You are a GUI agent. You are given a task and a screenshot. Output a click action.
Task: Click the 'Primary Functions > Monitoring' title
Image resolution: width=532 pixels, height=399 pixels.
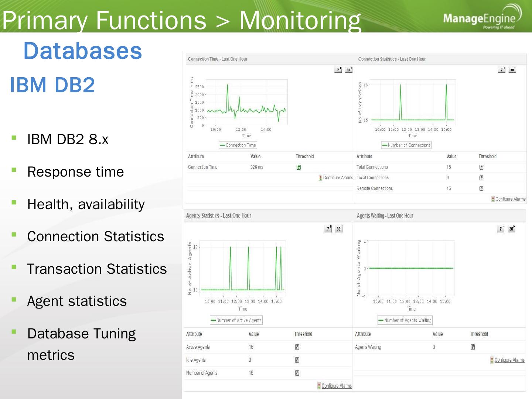(182, 20)
